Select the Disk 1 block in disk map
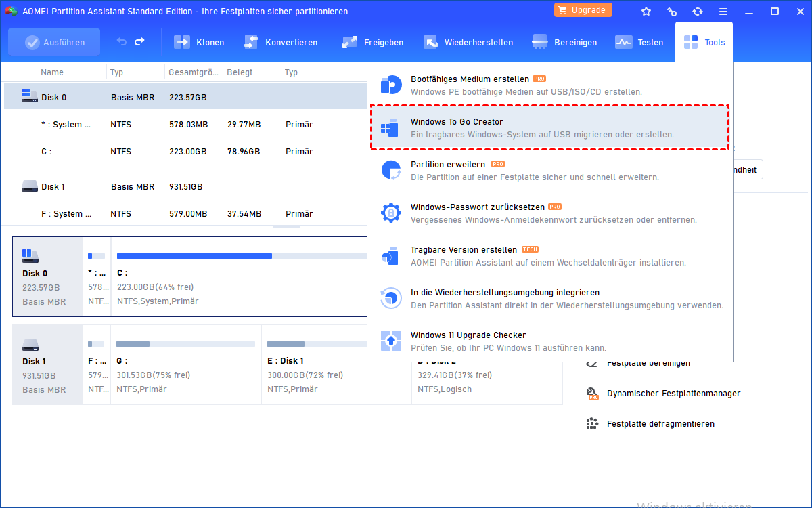This screenshot has width=812, height=508. coord(47,364)
